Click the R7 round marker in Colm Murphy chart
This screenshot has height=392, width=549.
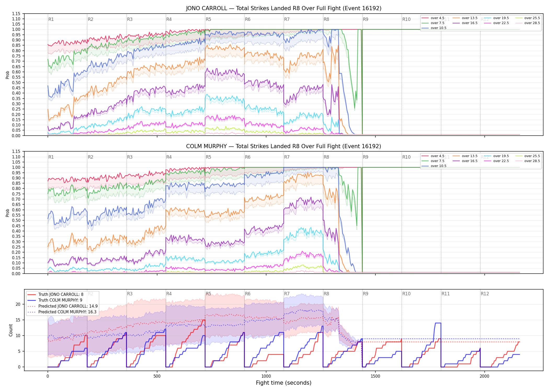coord(287,157)
